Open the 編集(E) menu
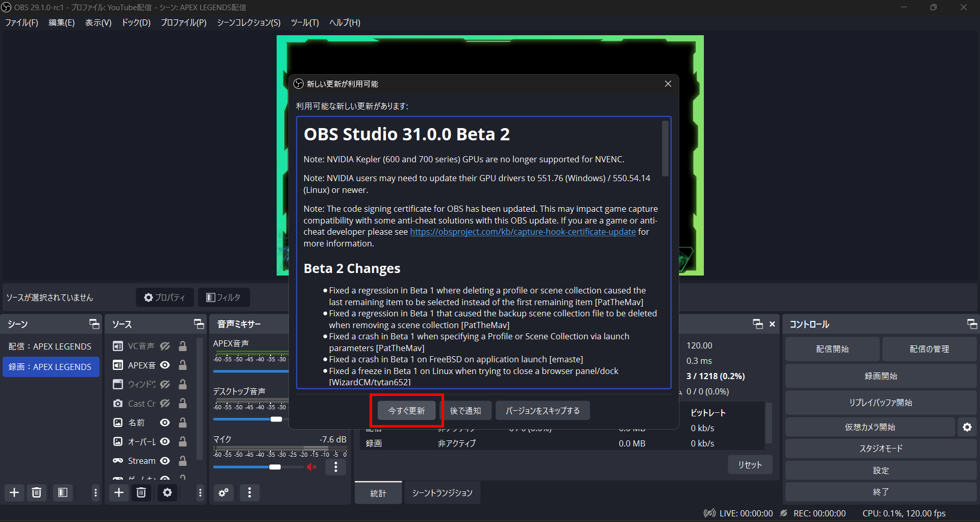 61,22
